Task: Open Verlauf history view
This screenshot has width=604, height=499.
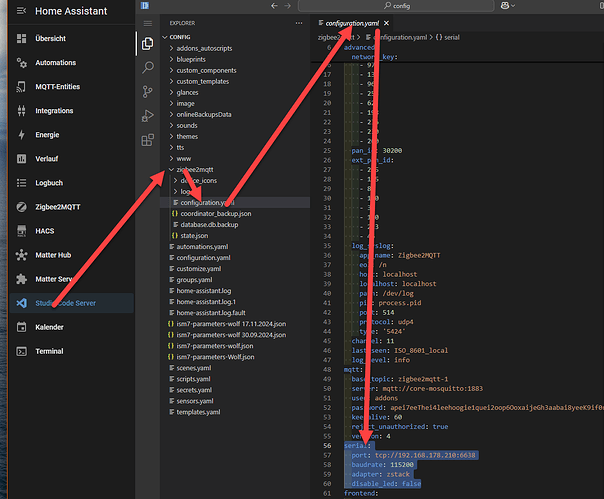Action: click(x=71, y=159)
